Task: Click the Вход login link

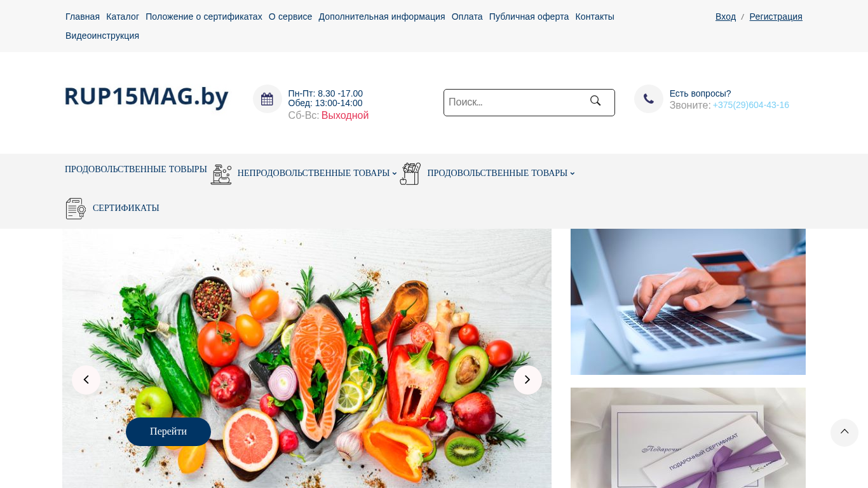Action: pyautogui.click(x=726, y=17)
